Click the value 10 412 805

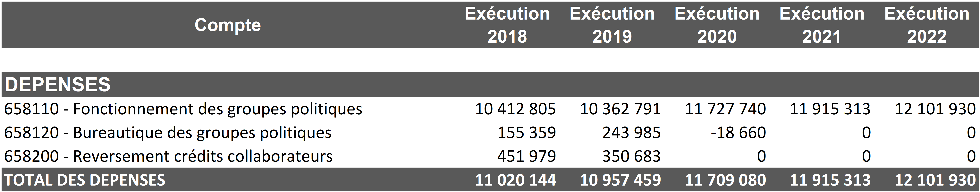pyautogui.click(x=515, y=109)
